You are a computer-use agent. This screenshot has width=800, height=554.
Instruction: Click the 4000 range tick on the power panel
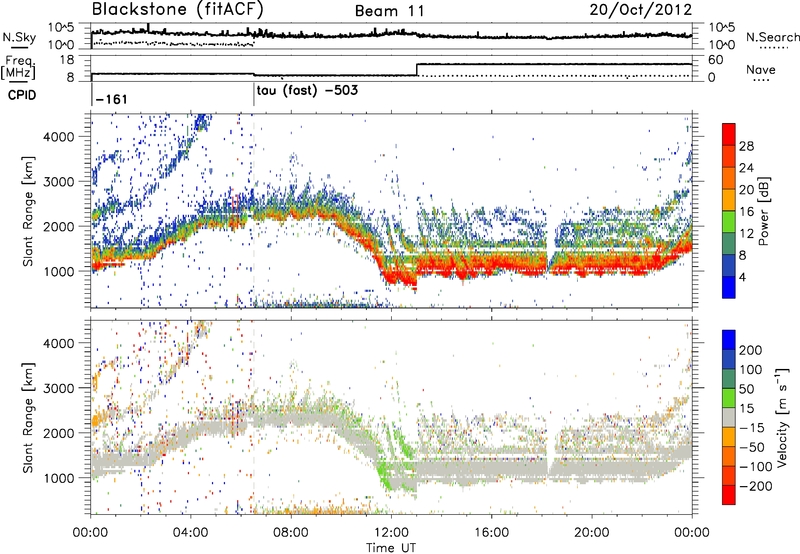pyautogui.click(x=59, y=136)
